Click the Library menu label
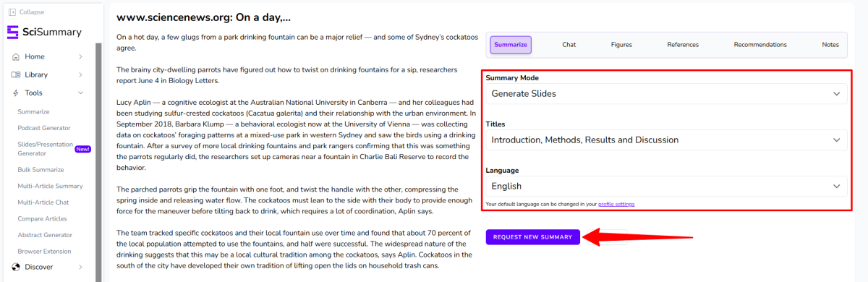The height and width of the screenshot is (282, 868). tap(36, 74)
